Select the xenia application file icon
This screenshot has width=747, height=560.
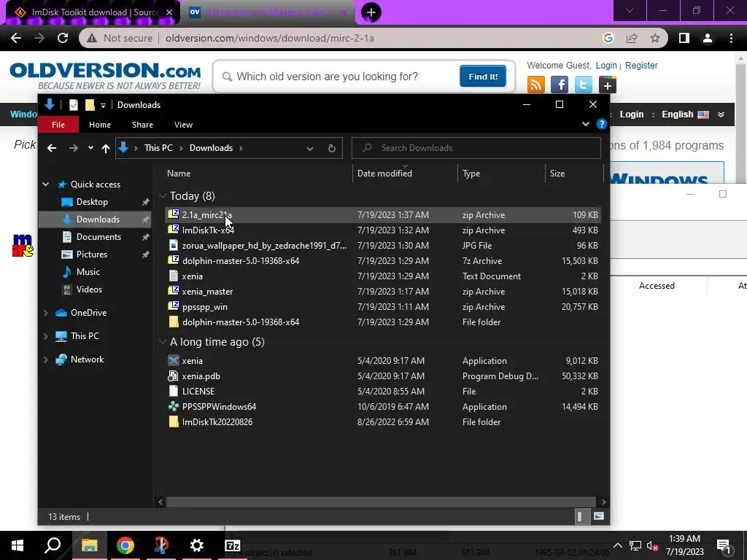tap(174, 360)
